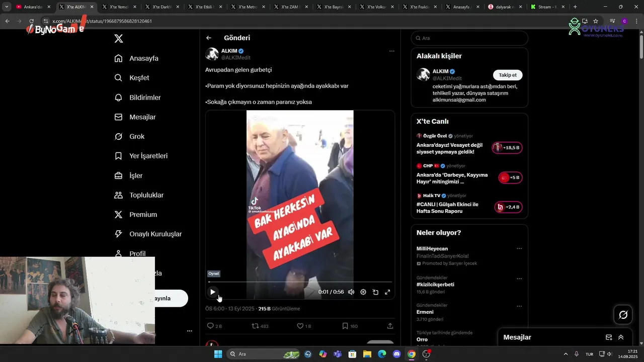Image resolution: width=644 pixels, height=362 pixels.
Task: Open more options for MilliHeyecan trend
Action: coord(519,248)
